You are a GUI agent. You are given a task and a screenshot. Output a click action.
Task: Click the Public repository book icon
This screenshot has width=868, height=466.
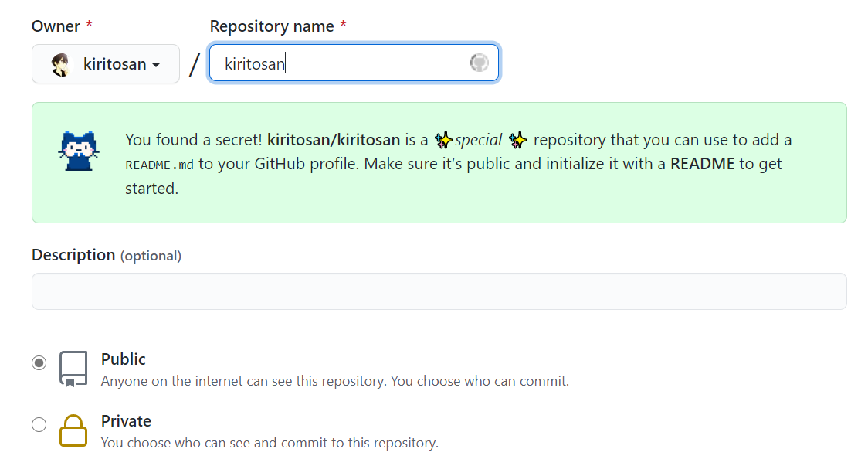pyautogui.click(x=73, y=369)
